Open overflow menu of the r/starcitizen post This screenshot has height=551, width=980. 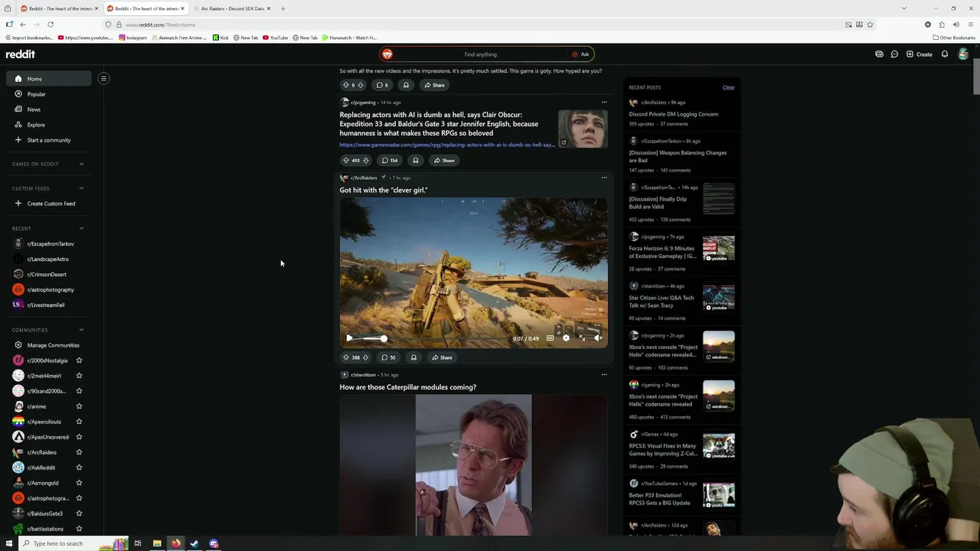604,375
